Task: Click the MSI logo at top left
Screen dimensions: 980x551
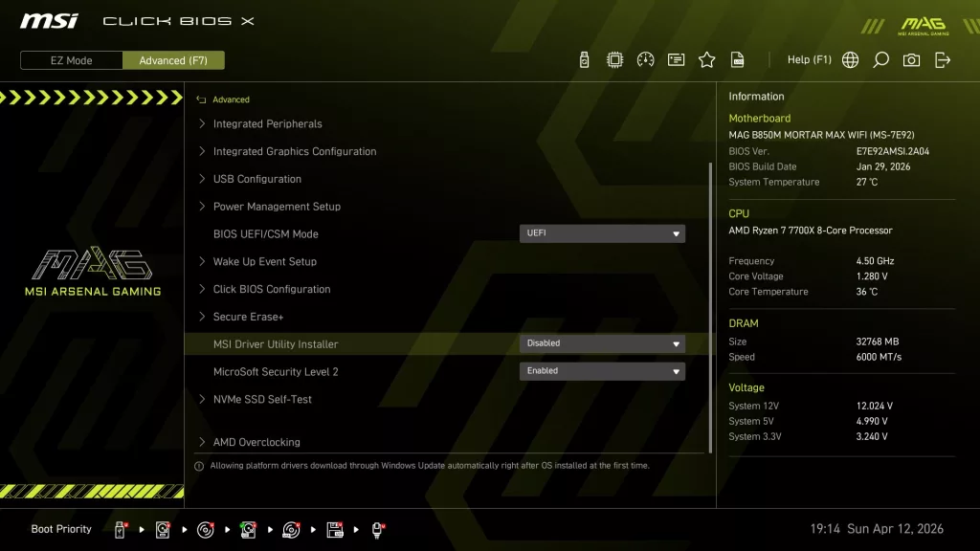Action: [x=49, y=21]
